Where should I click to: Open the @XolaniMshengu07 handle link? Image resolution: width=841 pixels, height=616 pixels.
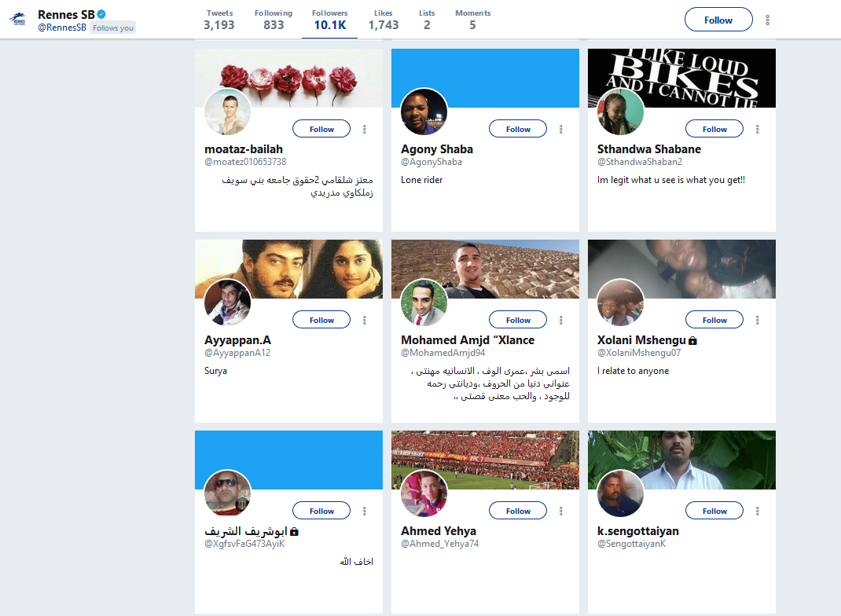pos(639,353)
